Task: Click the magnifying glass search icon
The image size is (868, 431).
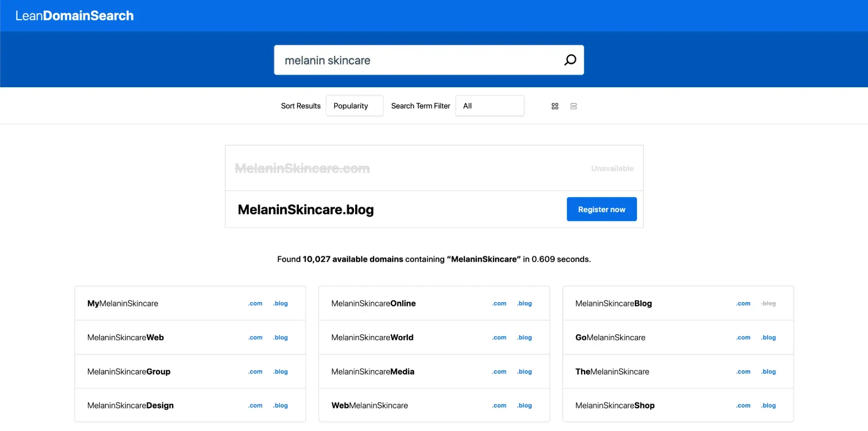Action: pos(570,60)
